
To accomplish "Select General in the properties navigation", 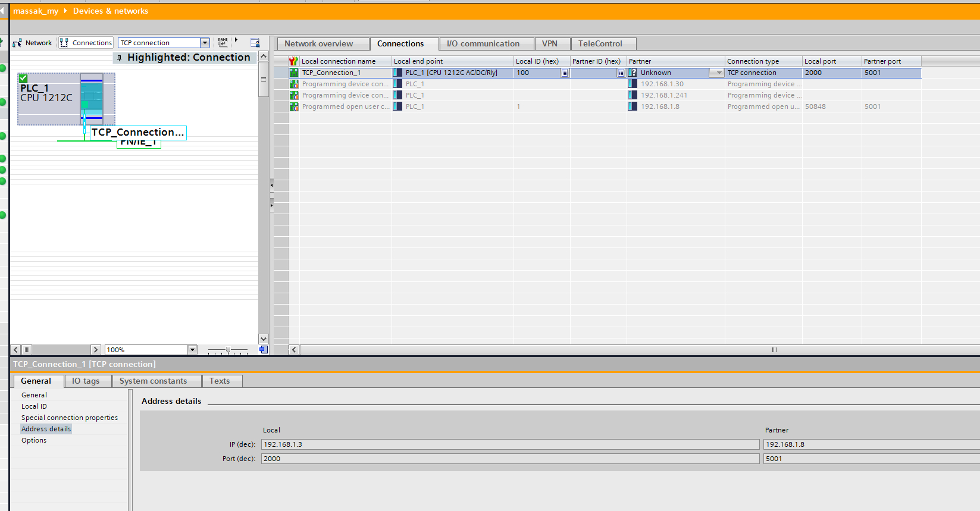I will click(34, 395).
